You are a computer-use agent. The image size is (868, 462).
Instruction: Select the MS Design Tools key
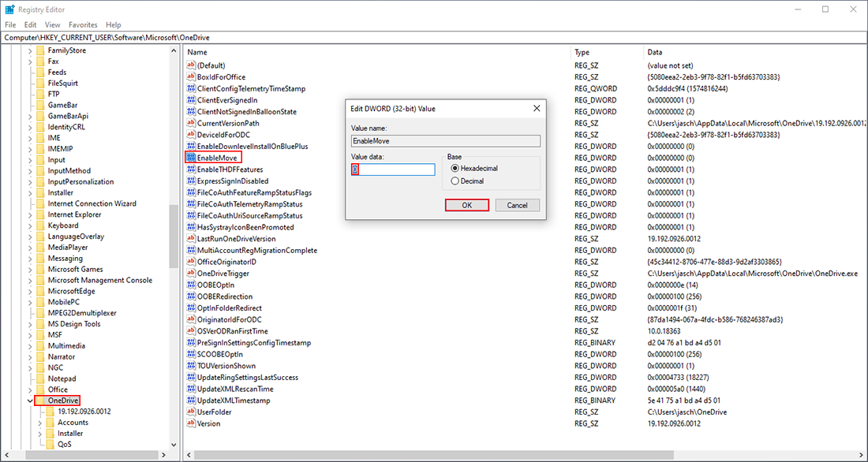click(74, 324)
